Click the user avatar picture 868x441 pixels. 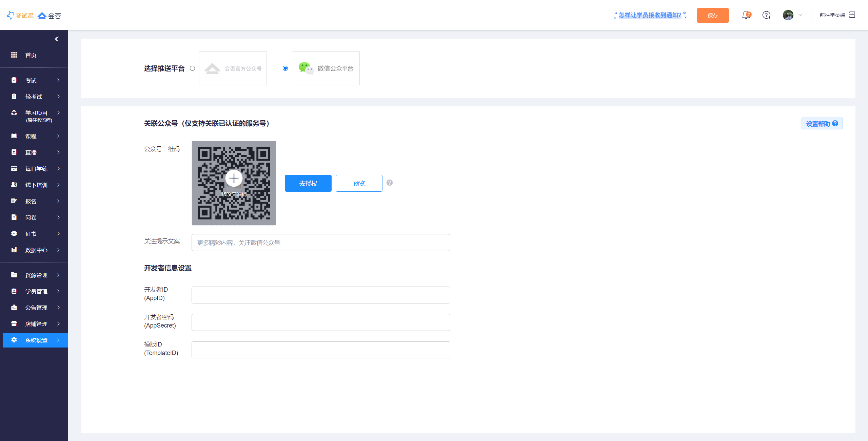coord(788,15)
